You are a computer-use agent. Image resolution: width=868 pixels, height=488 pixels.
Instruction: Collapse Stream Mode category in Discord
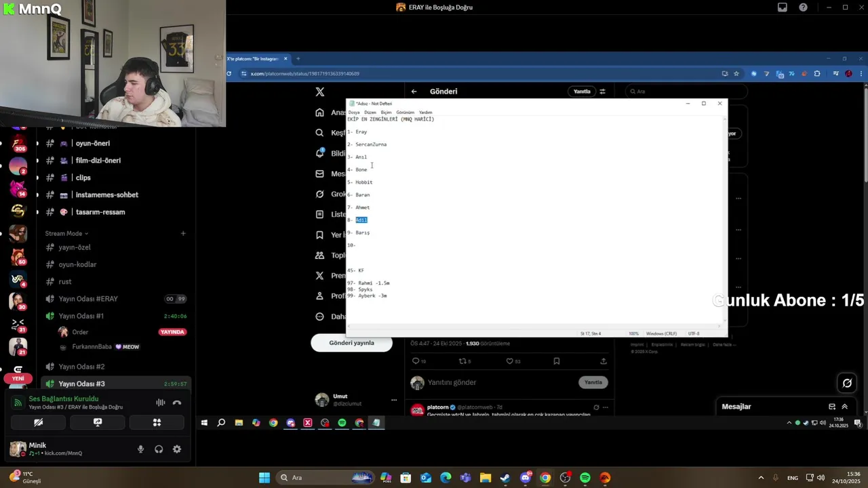point(66,233)
